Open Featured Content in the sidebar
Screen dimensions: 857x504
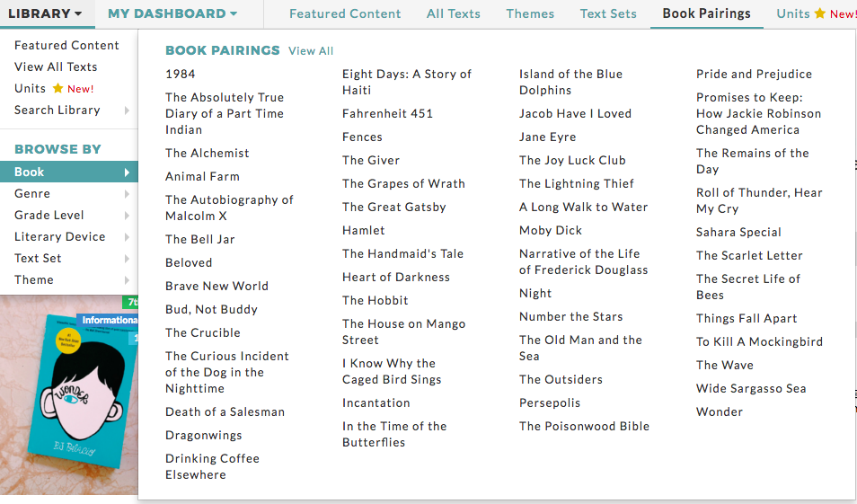[66, 46]
